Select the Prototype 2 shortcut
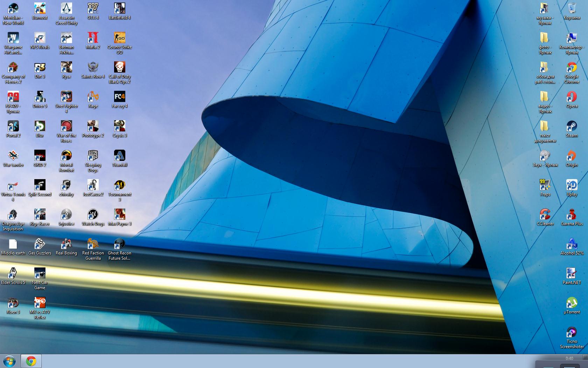Screen dimensions: 588x368 (93, 129)
